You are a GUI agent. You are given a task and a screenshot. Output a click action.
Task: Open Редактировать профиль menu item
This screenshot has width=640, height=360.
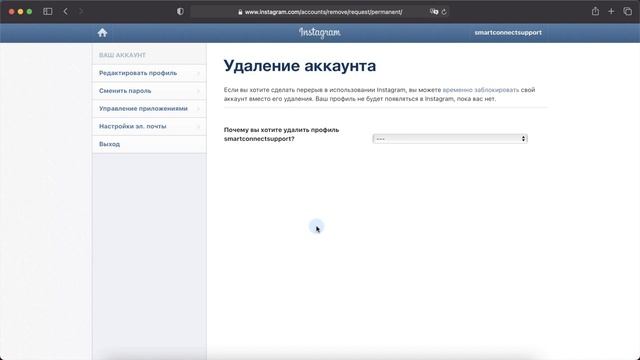tap(149, 73)
